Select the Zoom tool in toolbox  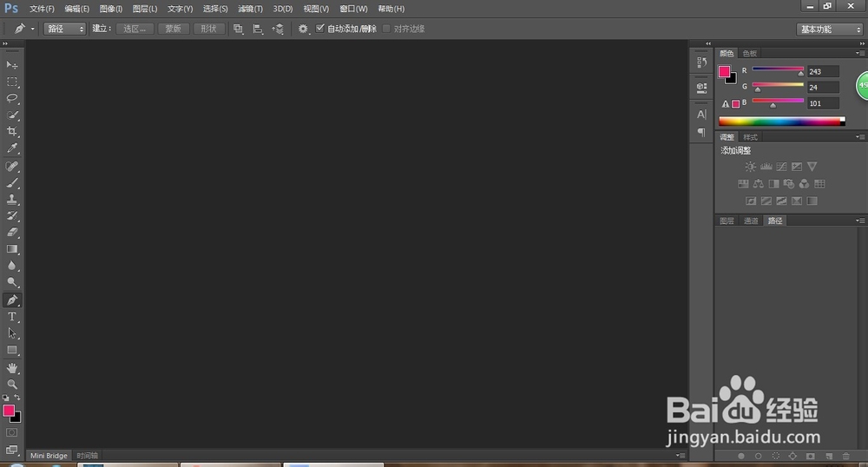click(11, 384)
